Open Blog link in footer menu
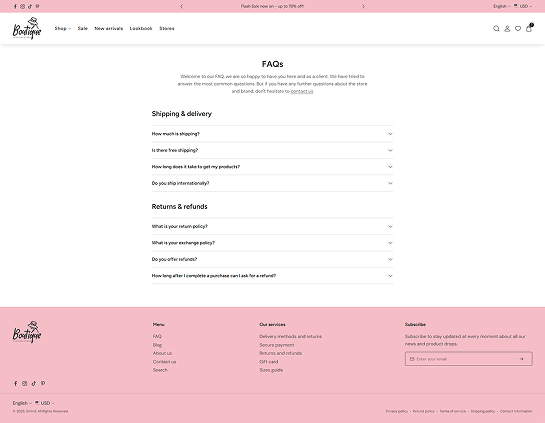This screenshot has width=545, height=423. 157,345
